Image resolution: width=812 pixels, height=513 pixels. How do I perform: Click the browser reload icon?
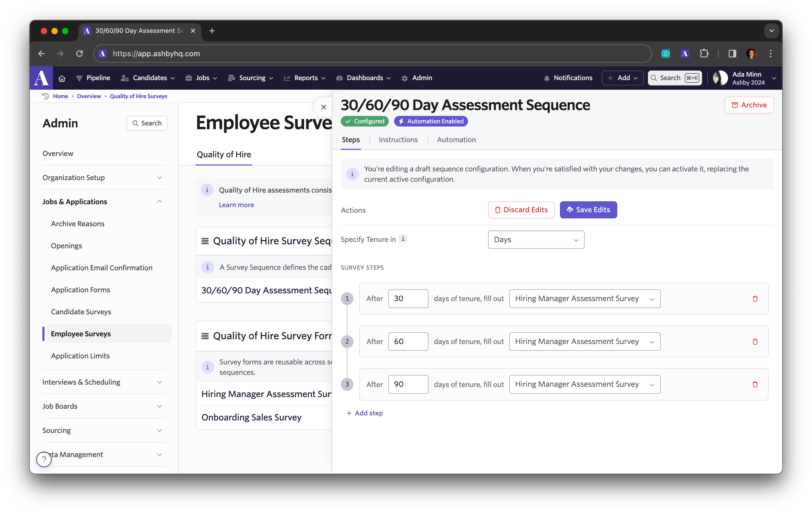tap(80, 54)
